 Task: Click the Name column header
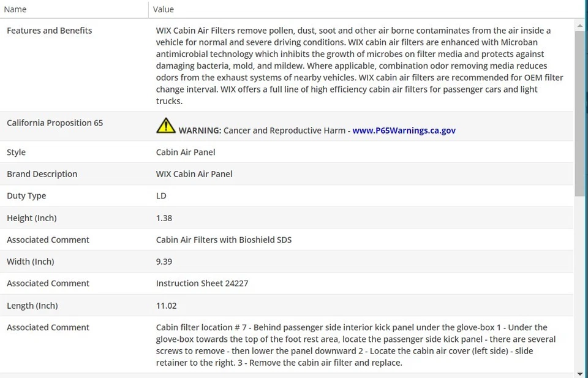pyautogui.click(x=15, y=9)
